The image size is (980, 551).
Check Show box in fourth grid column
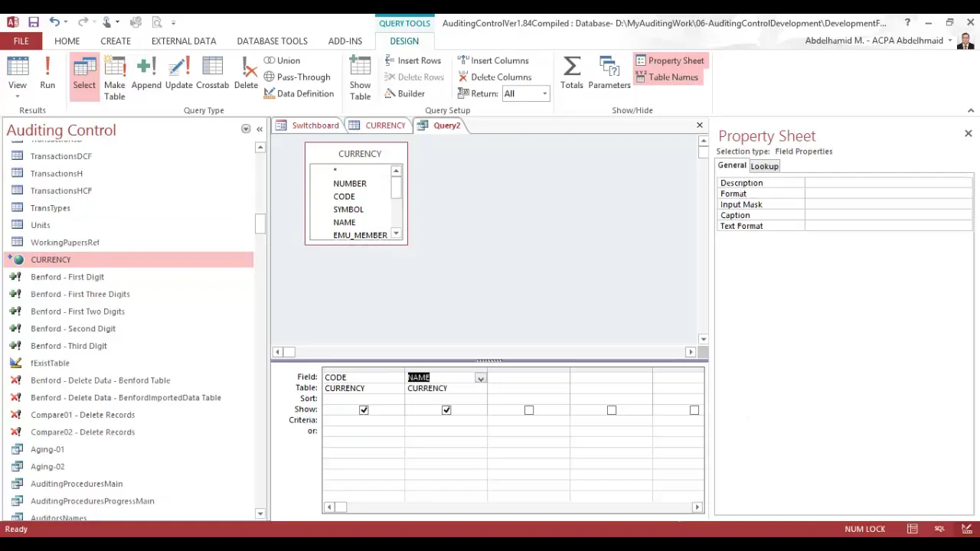[612, 410]
